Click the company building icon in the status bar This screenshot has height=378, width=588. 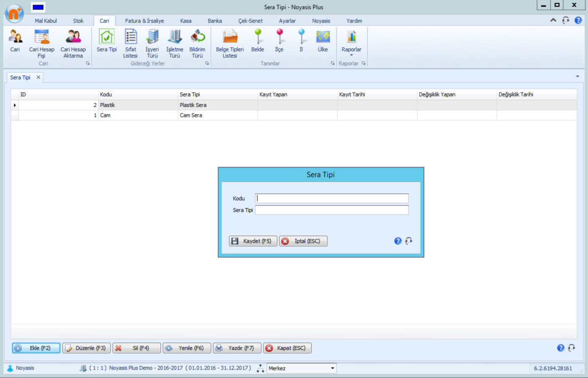83,368
